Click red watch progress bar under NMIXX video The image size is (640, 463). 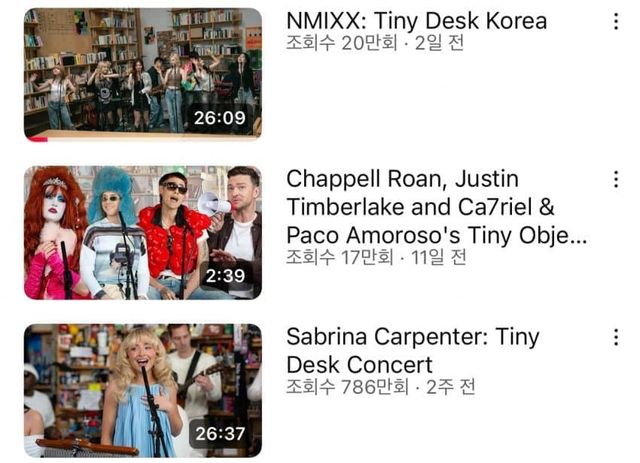pyautogui.click(x=37, y=139)
